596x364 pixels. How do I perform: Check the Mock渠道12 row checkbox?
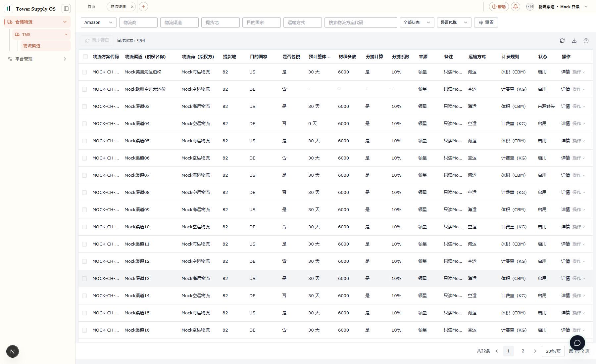pyautogui.click(x=84, y=261)
